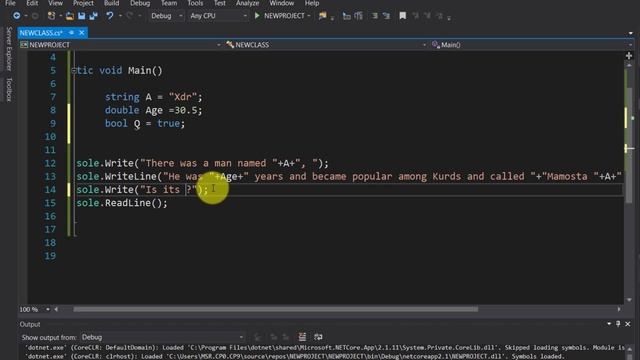This screenshot has height=360, width=640.
Task: Click the scroll-right arrow of horizontal scrollbar
Action: point(619,309)
